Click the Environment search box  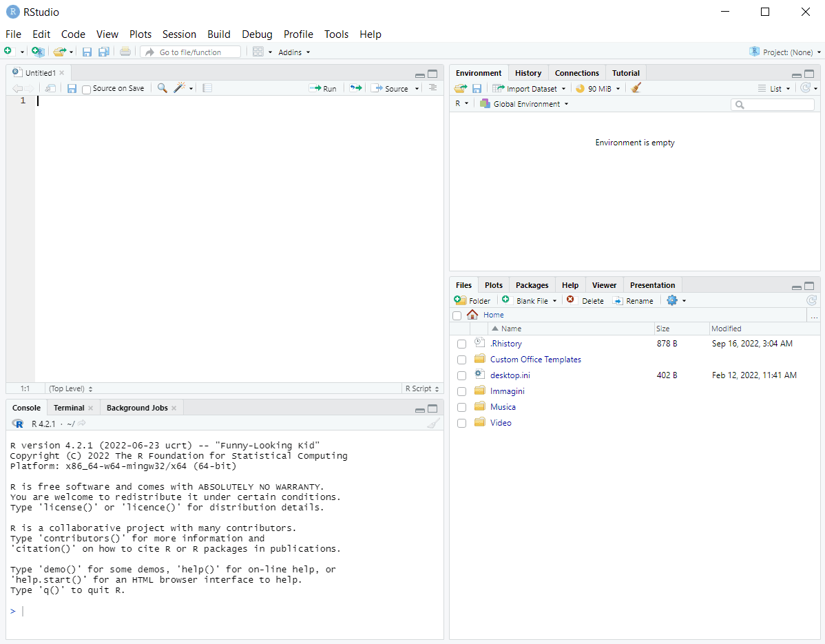pos(773,104)
